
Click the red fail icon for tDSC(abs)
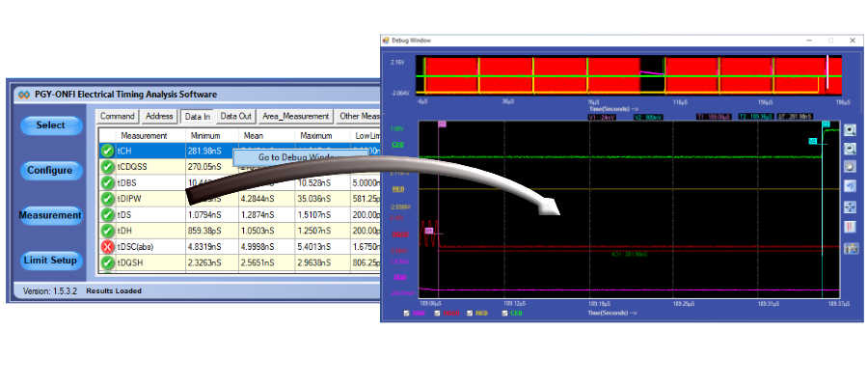[108, 247]
